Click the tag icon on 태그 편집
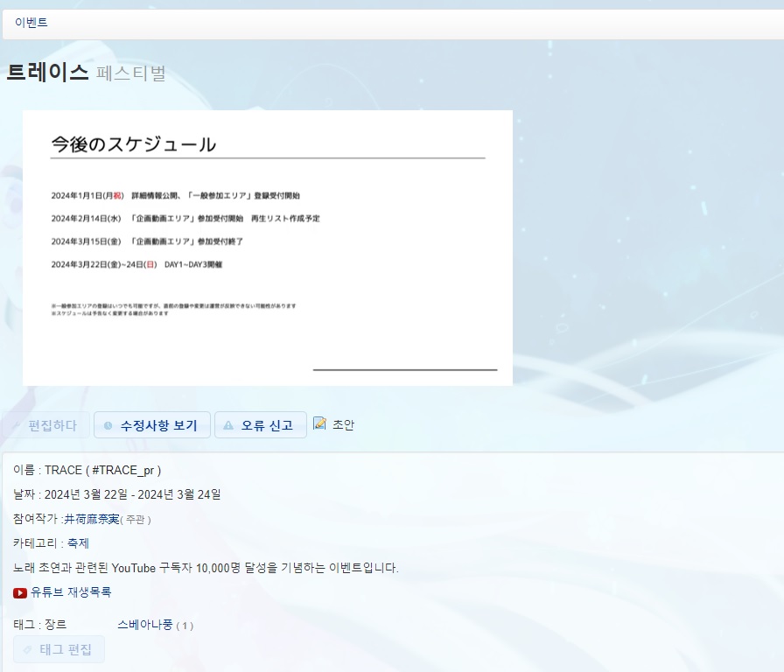 (x=27, y=649)
